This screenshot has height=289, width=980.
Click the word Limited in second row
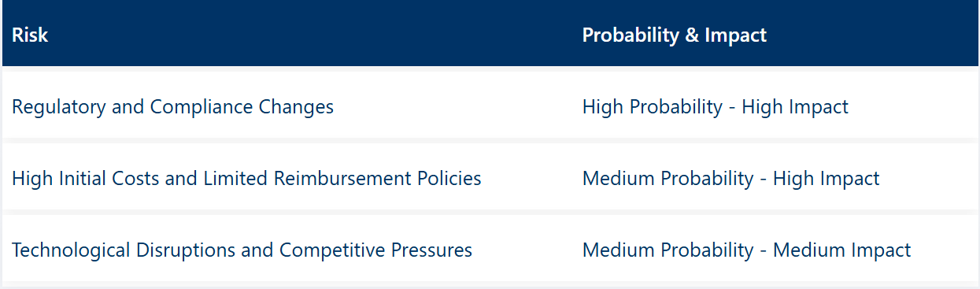pyautogui.click(x=235, y=179)
